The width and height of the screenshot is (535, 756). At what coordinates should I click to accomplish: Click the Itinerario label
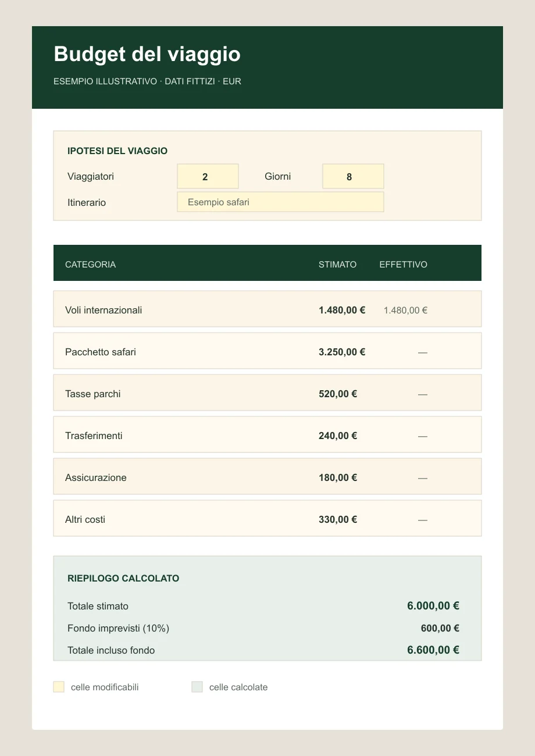(87, 202)
